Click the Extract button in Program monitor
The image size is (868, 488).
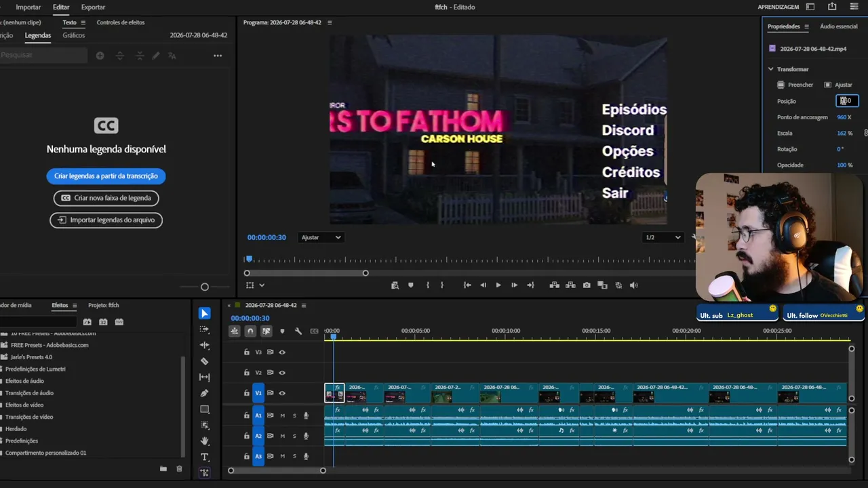click(x=570, y=285)
